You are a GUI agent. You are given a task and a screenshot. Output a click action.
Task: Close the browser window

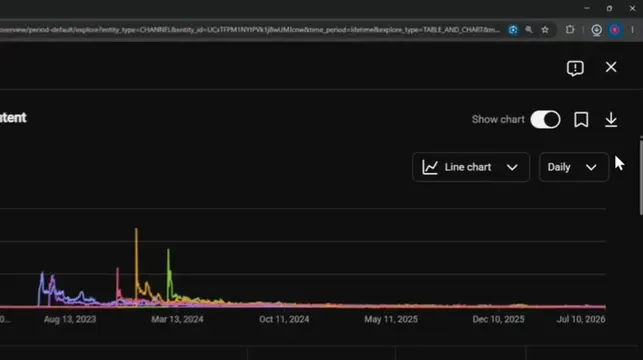coord(632,8)
